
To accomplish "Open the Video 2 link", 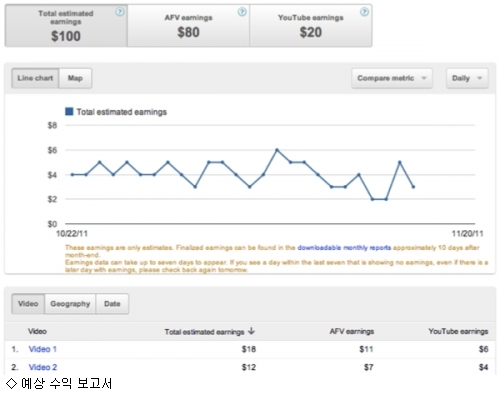I will [x=43, y=367].
